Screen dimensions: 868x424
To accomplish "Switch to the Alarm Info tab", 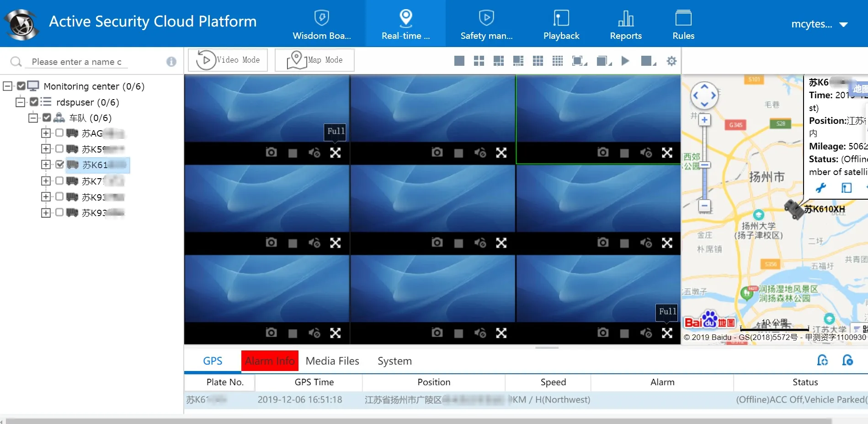I will [x=270, y=361].
